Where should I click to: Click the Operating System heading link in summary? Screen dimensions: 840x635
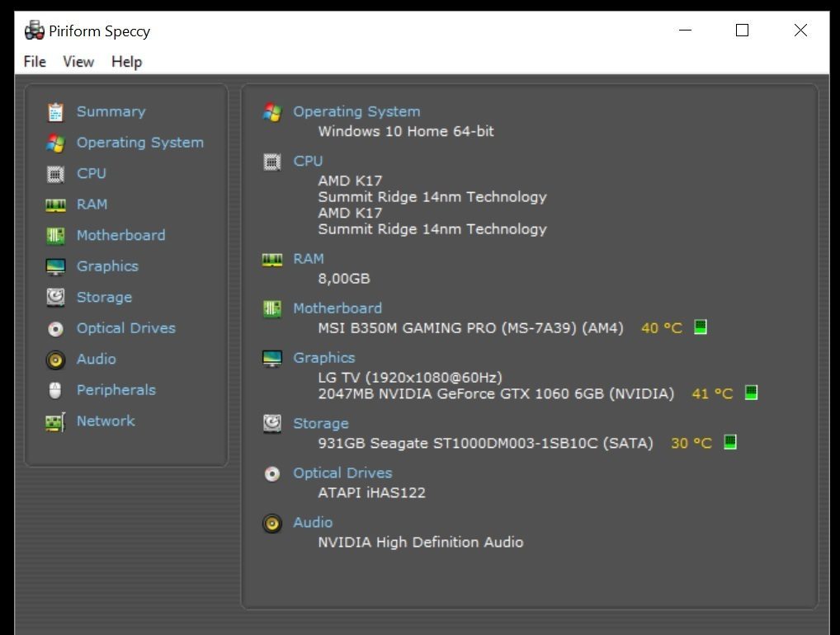[x=356, y=112]
